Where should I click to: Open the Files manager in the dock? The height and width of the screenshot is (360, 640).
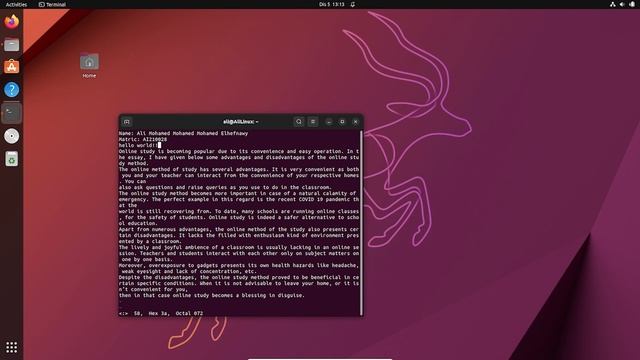11,44
